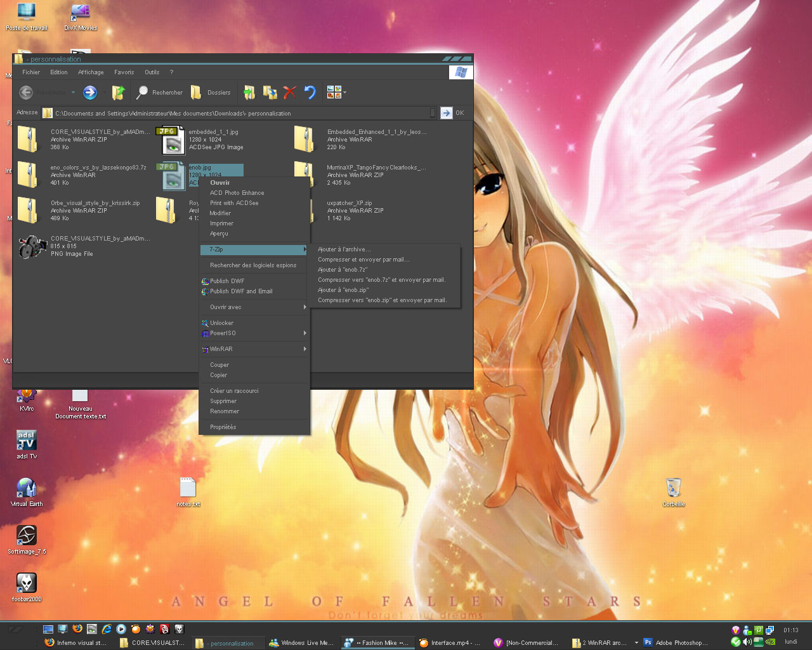Expand the Ouvrir avec submenu
The width and height of the screenshot is (812, 650).
[x=254, y=307]
